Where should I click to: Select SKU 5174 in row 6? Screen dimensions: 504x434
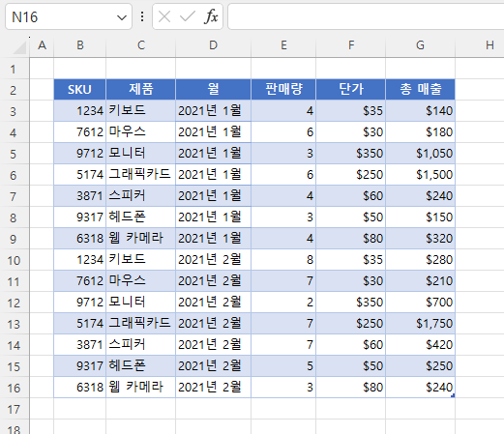click(80, 175)
